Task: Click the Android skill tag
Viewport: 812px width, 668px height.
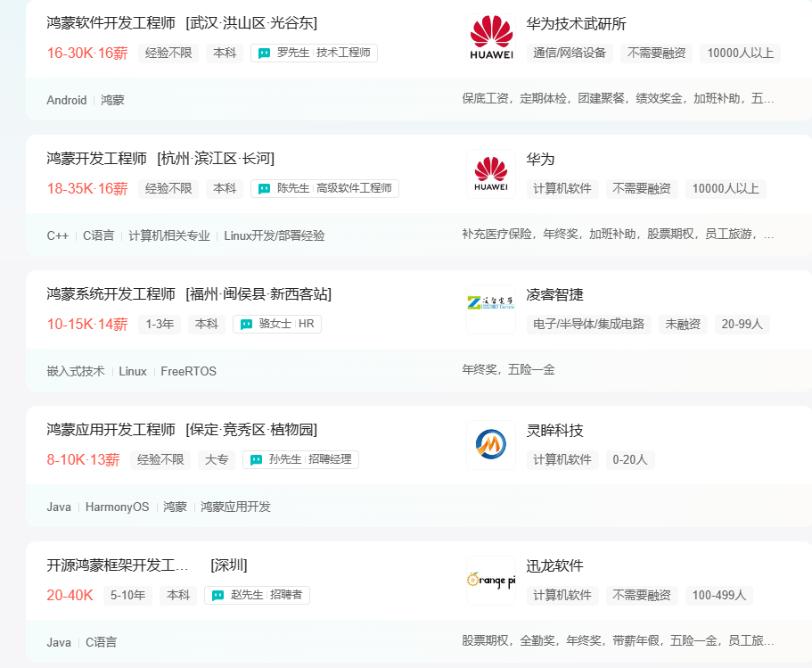Action: (66, 100)
